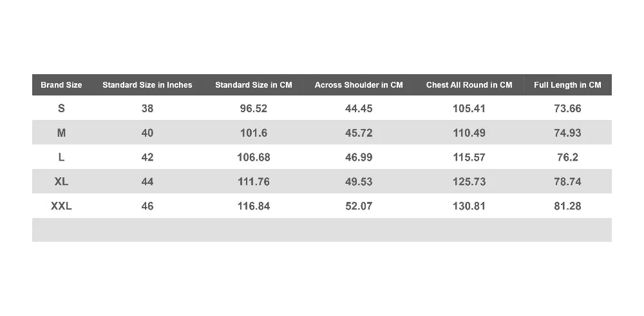Click the 110.49 chest value

[469, 133]
